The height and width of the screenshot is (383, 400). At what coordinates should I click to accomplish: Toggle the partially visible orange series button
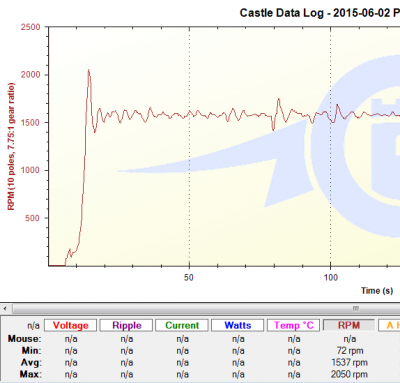point(390,325)
